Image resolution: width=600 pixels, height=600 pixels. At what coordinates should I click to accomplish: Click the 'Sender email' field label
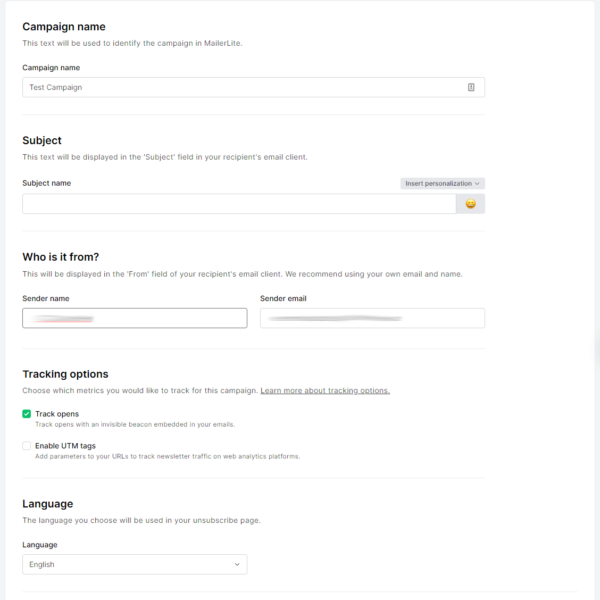pyautogui.click(x=284, y=299)
